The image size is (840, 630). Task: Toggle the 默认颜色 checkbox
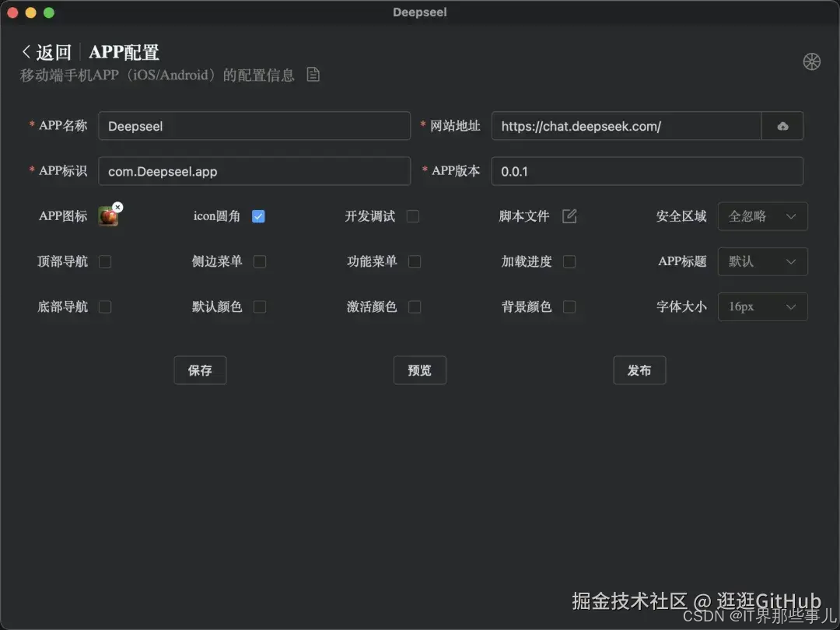[x=260, y=306]
